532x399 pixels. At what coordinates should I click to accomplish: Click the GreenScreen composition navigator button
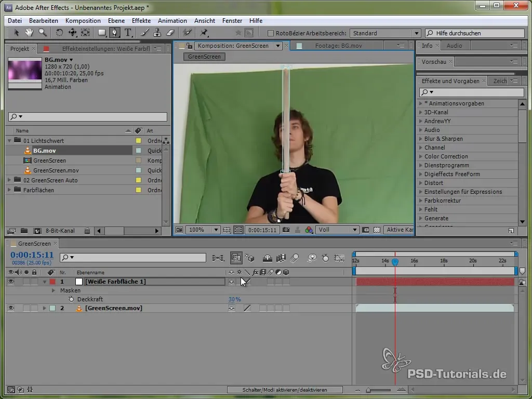[x=204, y=57]
